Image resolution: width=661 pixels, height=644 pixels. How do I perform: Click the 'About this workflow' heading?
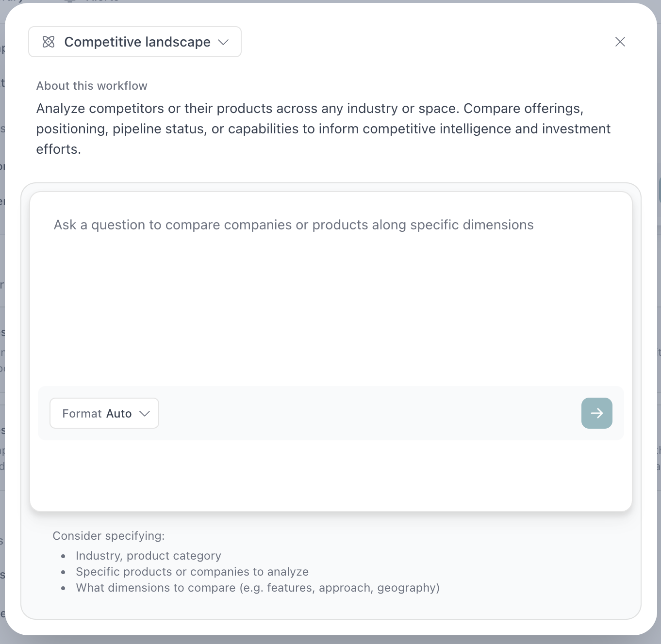(x=92, y=86)
